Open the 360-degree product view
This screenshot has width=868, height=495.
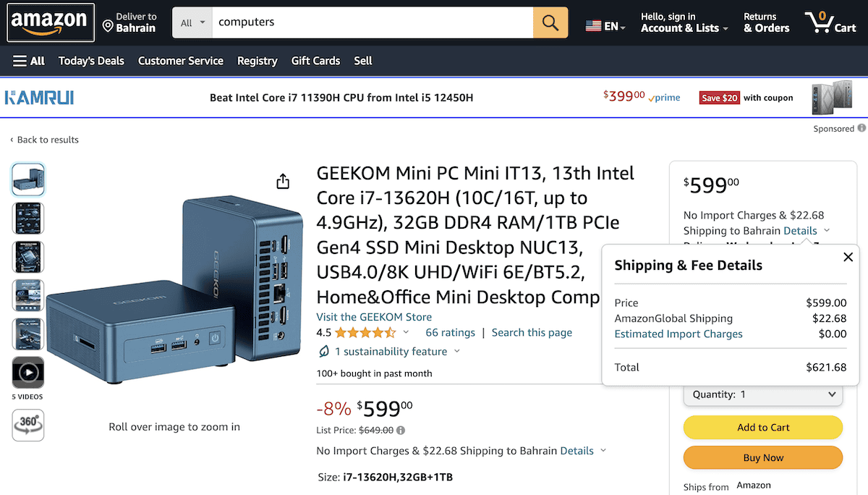27,425
